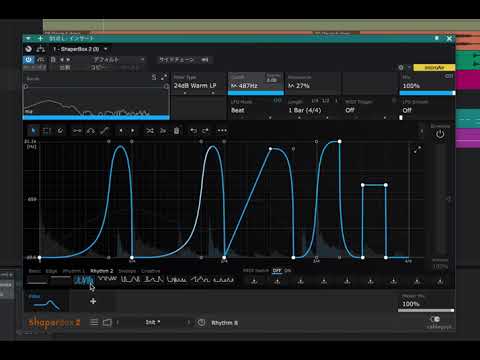This screenshot has height=360, width=480.
Task: Adjust the Cutoff blue slider bar
Action: [x=256, y=93]
